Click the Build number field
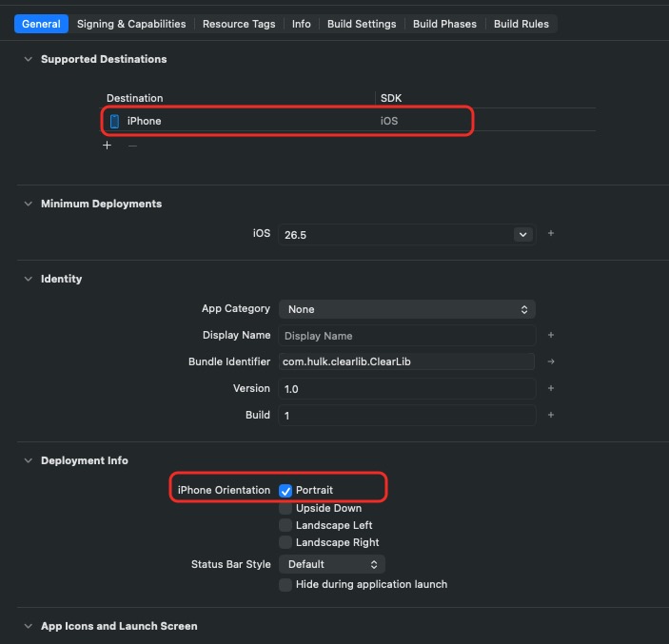 407,415
